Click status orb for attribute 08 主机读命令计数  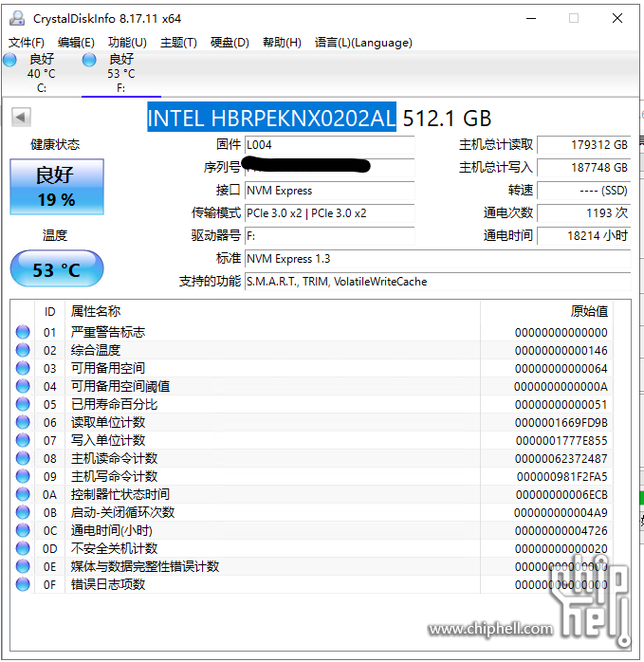coord(23,458)
